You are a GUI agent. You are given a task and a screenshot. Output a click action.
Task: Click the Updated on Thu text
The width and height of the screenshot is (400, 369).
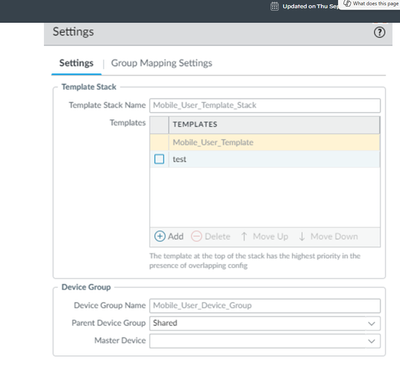click(x=309, y=6)
